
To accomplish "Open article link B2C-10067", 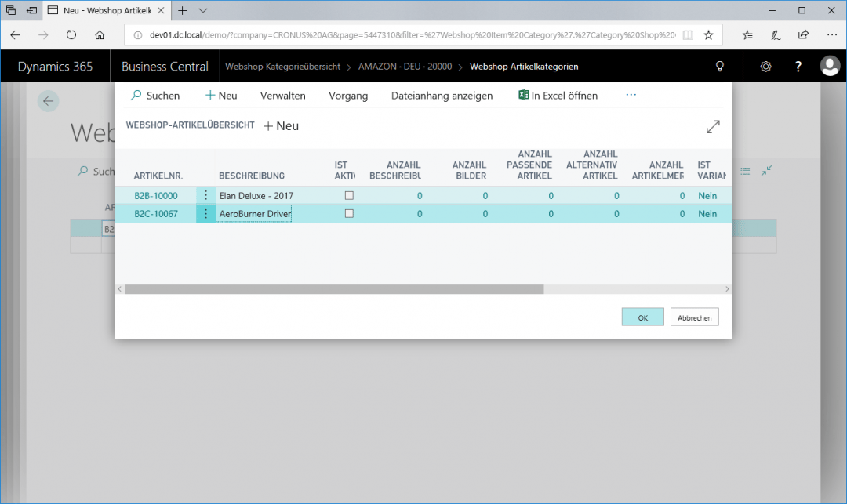I will pyautogui.click(x=156, y=214).
